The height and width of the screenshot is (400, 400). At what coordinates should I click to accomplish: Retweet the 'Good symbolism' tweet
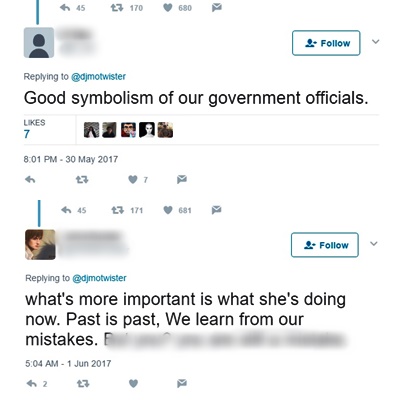point(82,180)
